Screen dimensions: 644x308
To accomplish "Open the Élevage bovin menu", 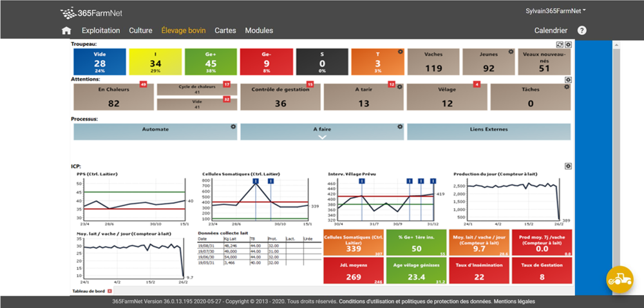I will (183, 30).
